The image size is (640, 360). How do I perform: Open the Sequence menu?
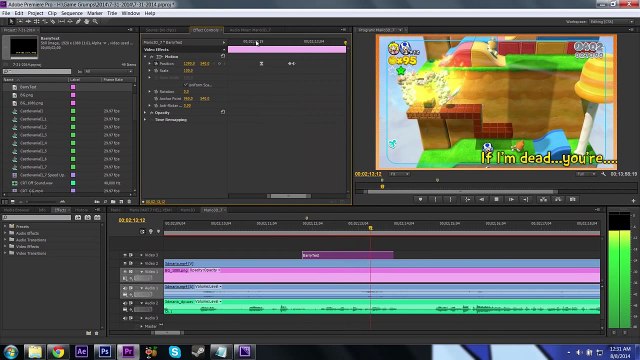pyautogui.click(x=72, y=13)
